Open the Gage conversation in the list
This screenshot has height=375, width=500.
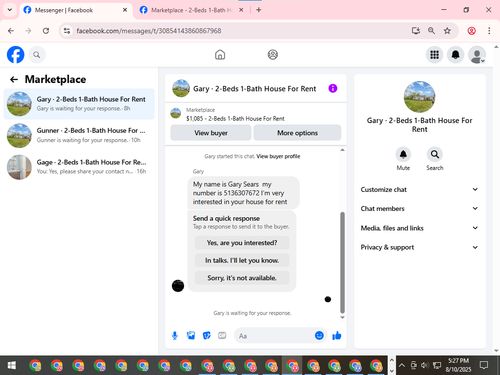click(x=79, y=167)
